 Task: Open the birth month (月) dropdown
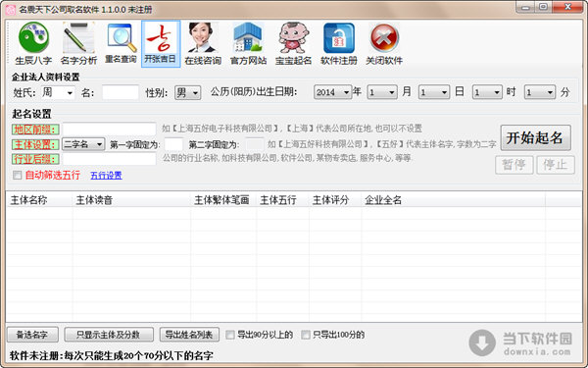pos(382,92)
